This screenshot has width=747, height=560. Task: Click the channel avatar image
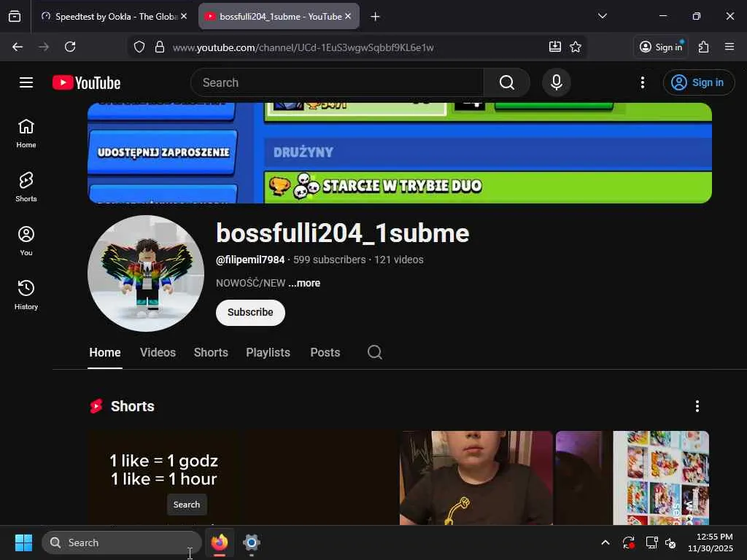146,273
